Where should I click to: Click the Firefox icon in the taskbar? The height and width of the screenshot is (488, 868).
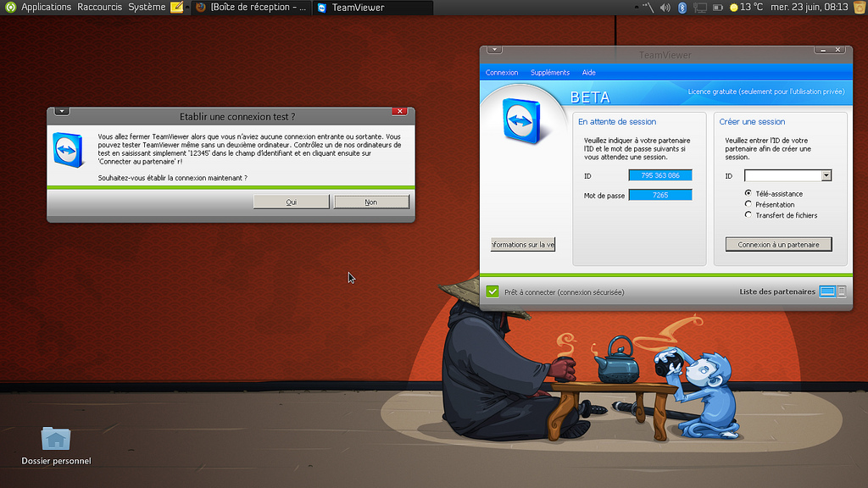(201, 7)
